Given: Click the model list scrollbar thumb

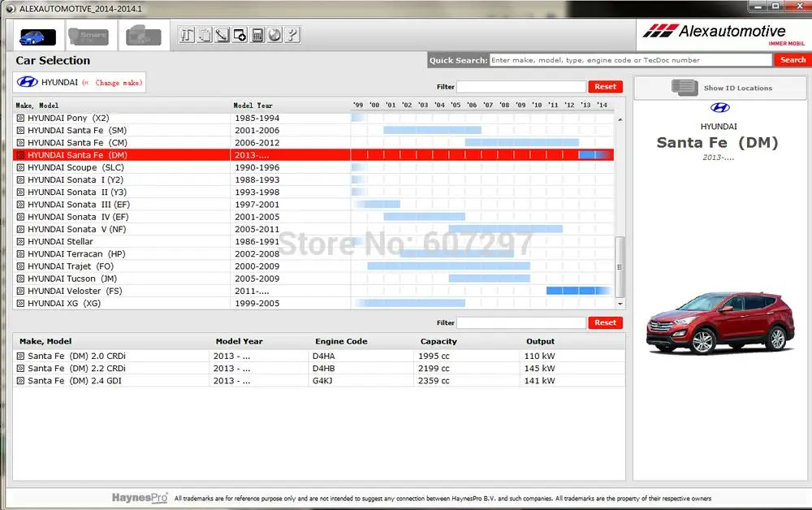Looking at the screenshot, I should click(620, 266).
